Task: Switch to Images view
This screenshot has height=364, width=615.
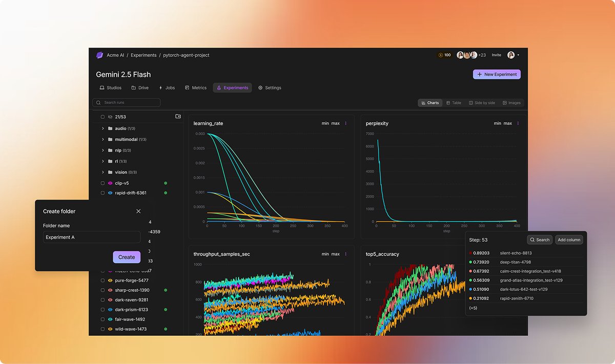Action: [511, 103]
